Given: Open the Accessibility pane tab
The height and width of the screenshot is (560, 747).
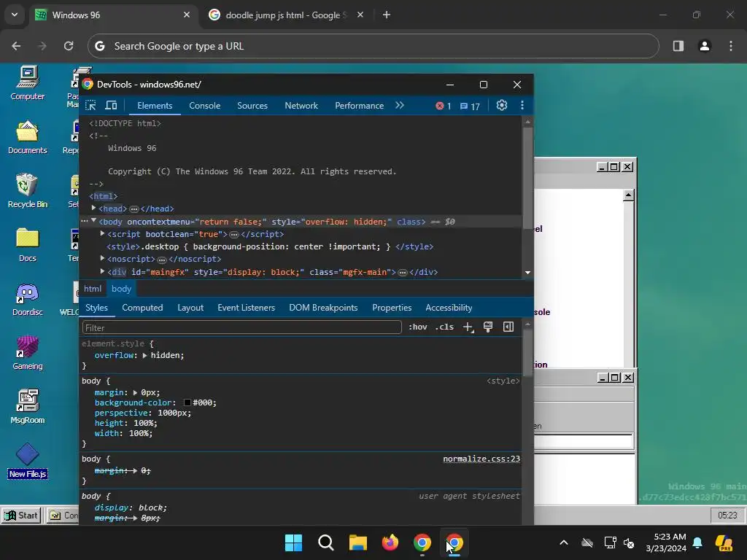Looking at the screenshot, I should [x=449, y=308].
